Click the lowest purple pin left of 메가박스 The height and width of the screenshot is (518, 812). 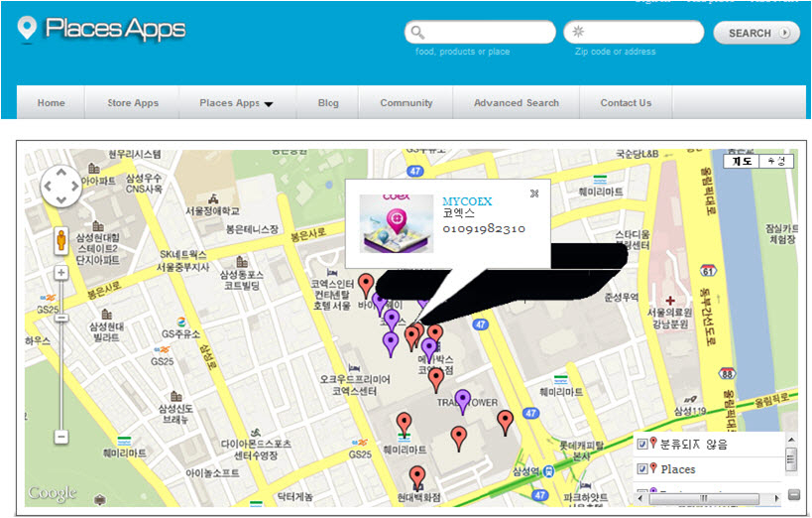[391, 344]
